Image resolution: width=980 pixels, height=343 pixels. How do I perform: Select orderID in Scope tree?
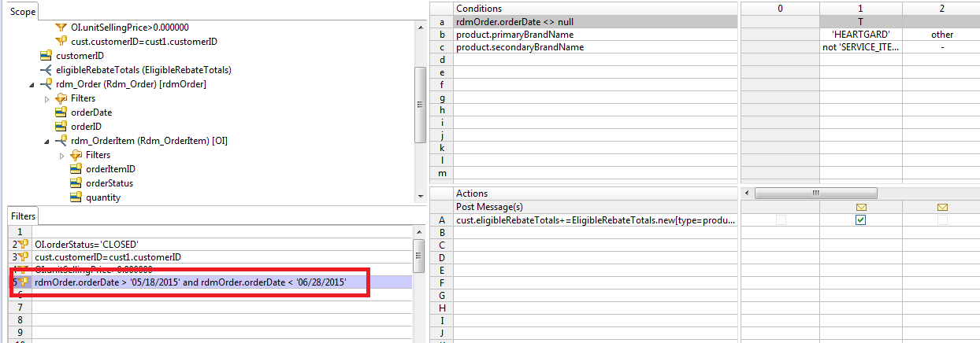pos(86,127)
